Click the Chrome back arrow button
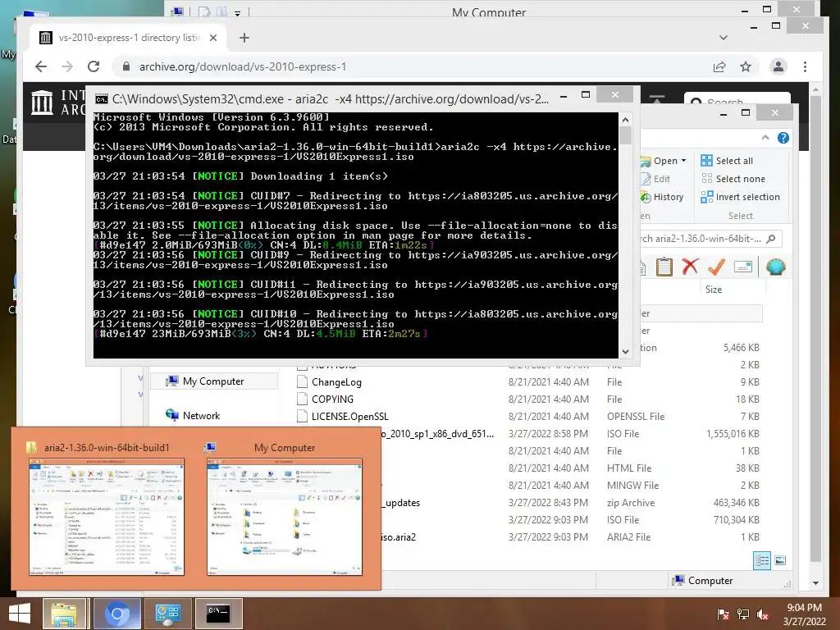This screenshot has width=840, height=630. (41, 66)
